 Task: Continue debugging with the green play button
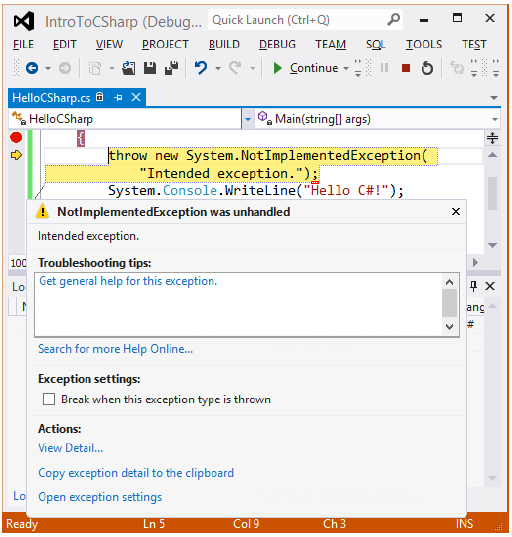click(x=277, y=68)
